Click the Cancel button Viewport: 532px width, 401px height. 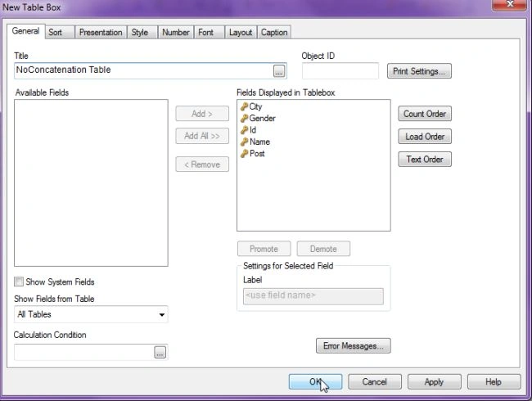coord(375,382)
